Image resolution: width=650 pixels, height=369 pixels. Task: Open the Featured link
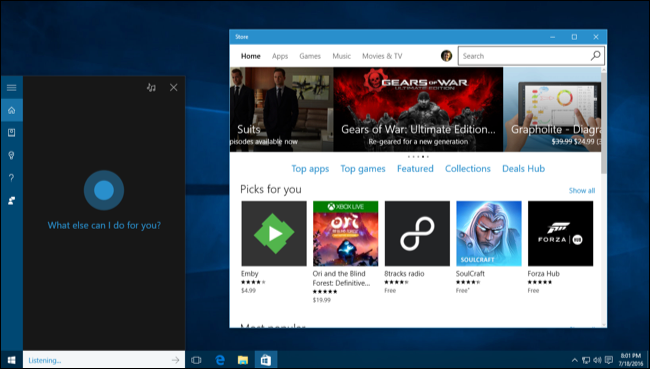point(415,169)
